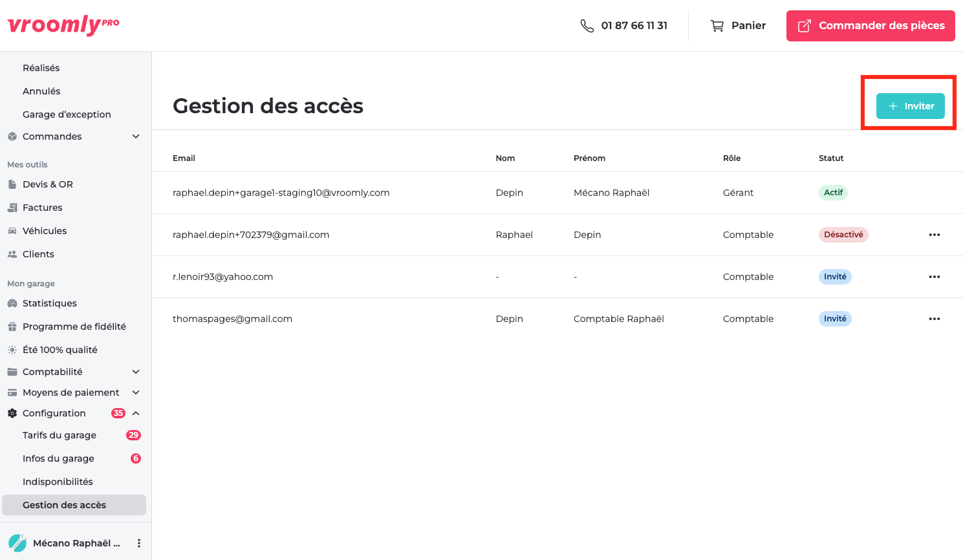Open the actions menu for thomaspages@gmail.com
The height and width of the screenshot is (560, 963).
coord(935,319)
